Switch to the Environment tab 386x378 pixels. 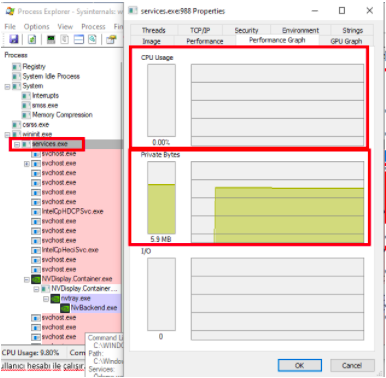[x=300, y=30]
